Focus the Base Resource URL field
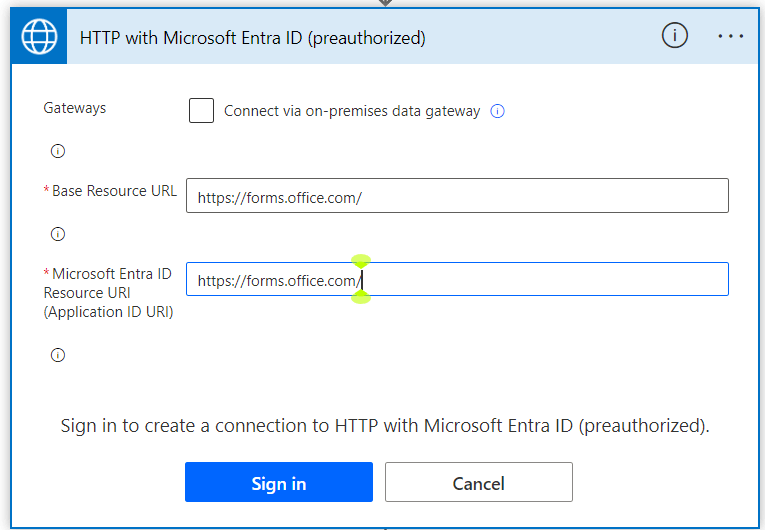Viewport: 765px width, 530px height. [457, 196]
